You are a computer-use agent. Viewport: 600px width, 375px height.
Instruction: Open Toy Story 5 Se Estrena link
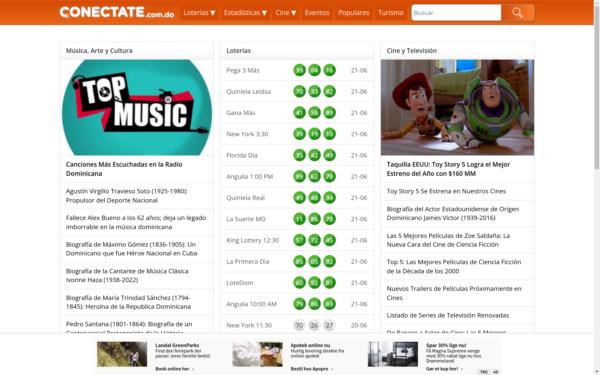(x=446, y=191)
